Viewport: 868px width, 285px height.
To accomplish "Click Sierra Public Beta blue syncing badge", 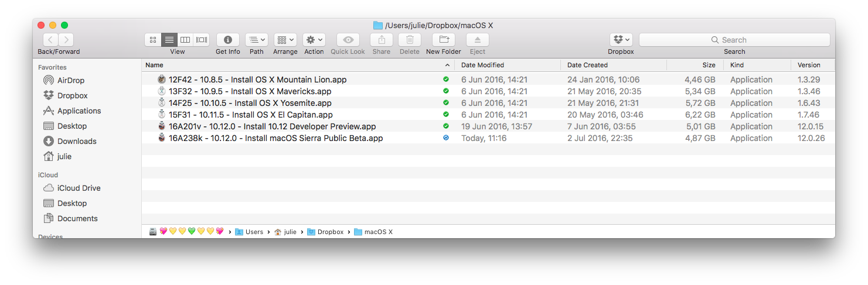I will 446,138.
